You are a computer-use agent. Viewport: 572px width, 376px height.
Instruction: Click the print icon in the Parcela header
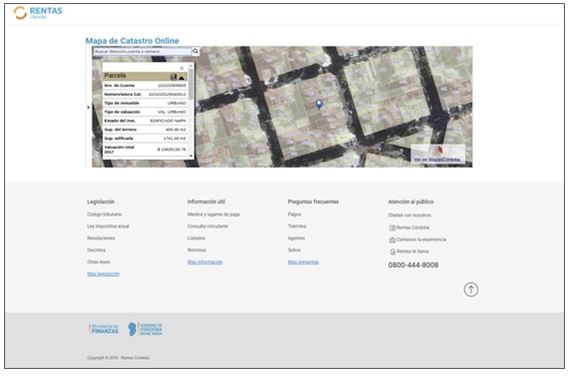(174, 77)
